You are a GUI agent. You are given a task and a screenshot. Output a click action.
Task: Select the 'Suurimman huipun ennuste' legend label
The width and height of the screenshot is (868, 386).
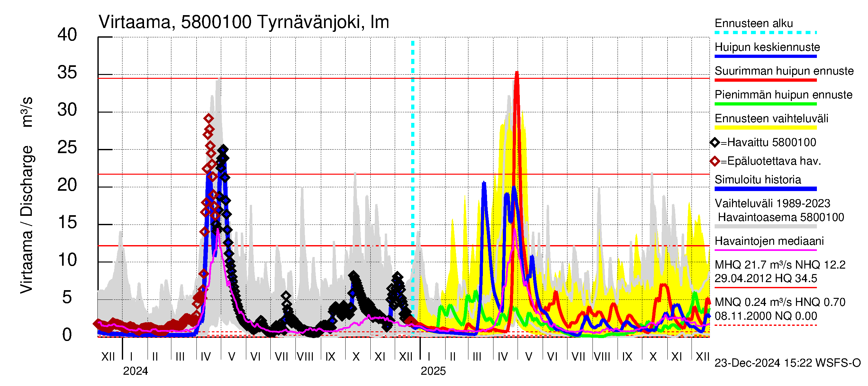pos(784,71)
